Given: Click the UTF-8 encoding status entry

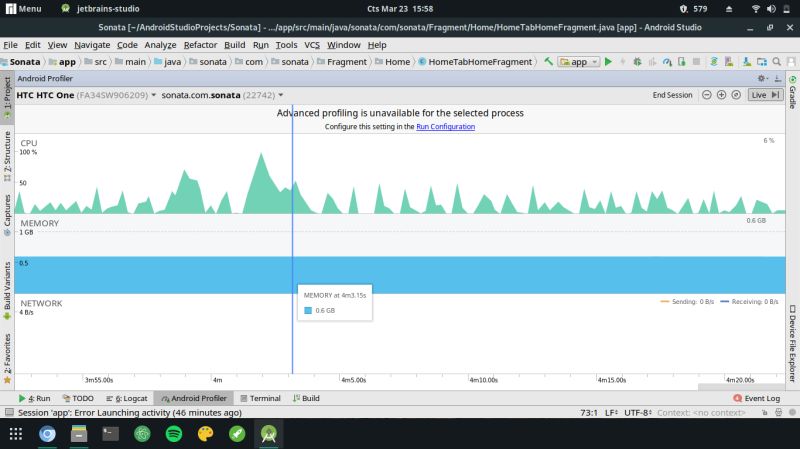Looking at the screenshot, I should (x=638, y=412).
